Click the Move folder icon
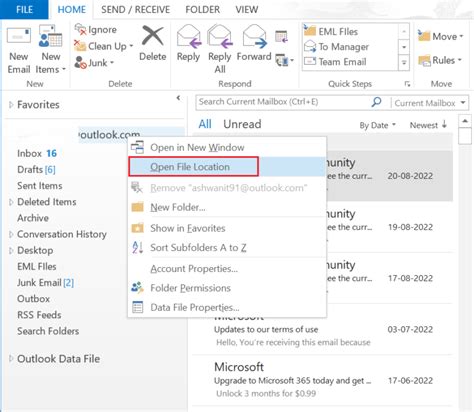This screenshot has height=412, width=474. 424,36
